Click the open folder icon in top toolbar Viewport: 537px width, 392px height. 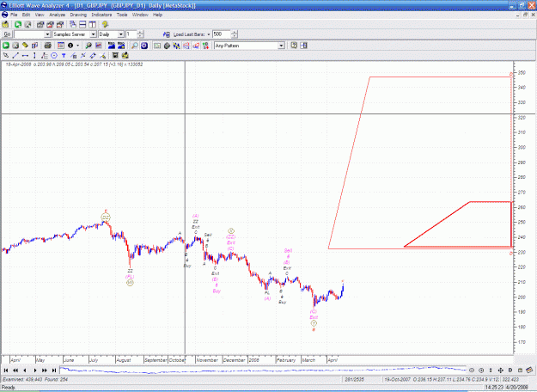(x=5, y=24)
